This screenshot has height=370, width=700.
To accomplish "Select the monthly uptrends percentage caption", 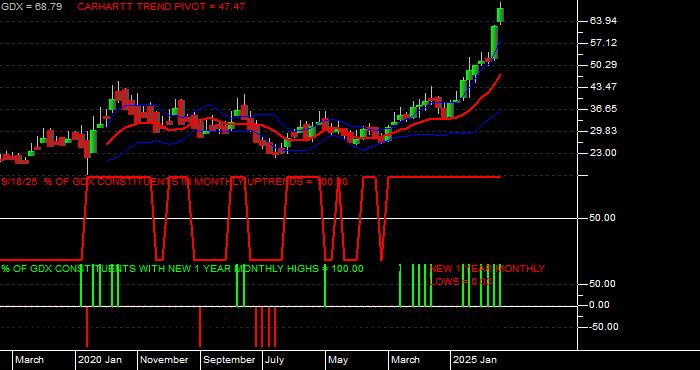I will [x=175, y=182].
